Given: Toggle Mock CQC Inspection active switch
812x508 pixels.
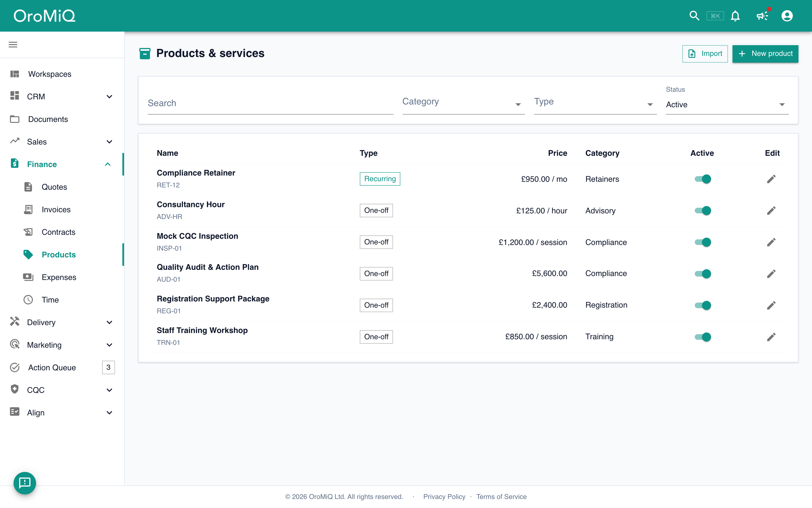Looking at the screenshot, I should coord(702,242).
